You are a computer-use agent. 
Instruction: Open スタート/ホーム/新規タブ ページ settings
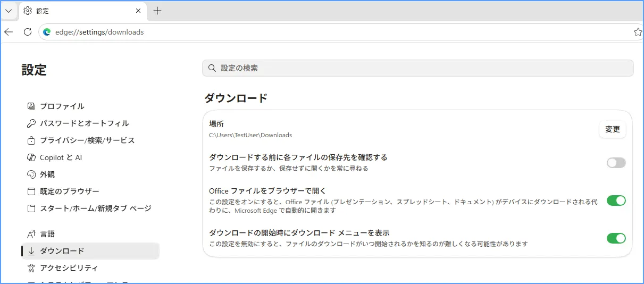90,208
